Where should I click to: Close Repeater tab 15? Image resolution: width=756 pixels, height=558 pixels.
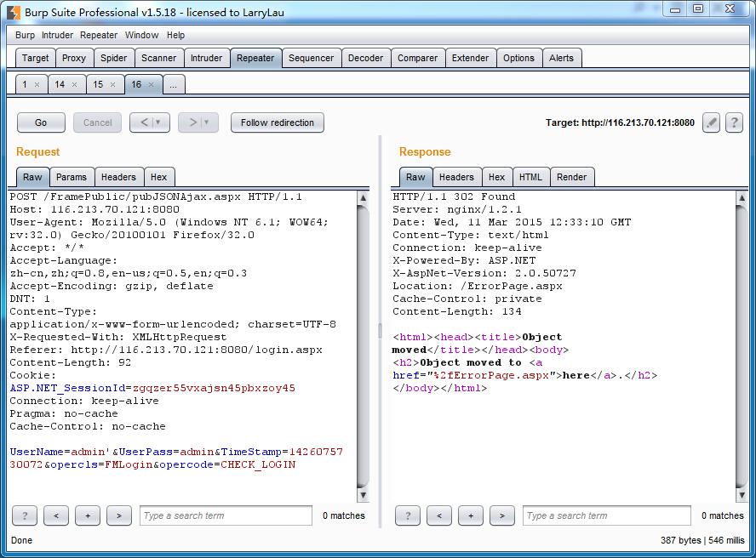point(112,84)
